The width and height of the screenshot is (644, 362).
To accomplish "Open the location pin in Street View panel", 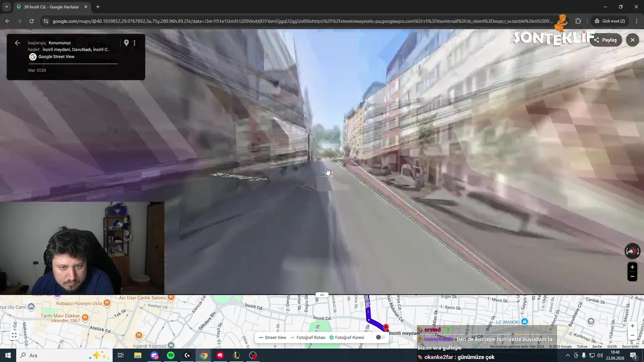I will 126,43.
